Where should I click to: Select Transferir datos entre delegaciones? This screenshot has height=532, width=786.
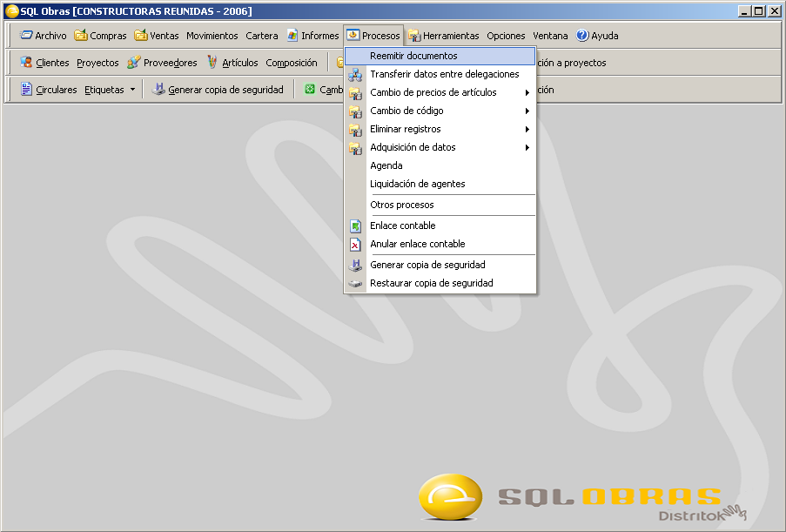point(444,74)
